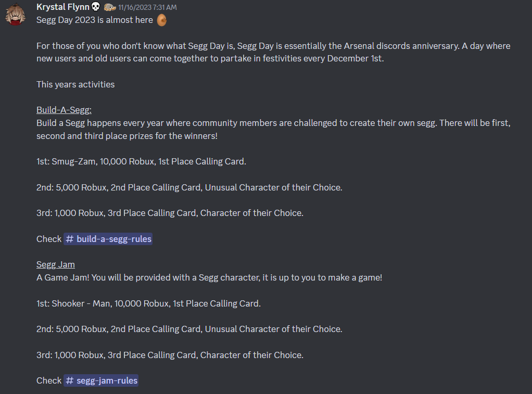Image resolution: width=532 pixels, height=394 pixels.
Task: Click the 'Build a Segg happens every year' paragraph
Action: 273,129
